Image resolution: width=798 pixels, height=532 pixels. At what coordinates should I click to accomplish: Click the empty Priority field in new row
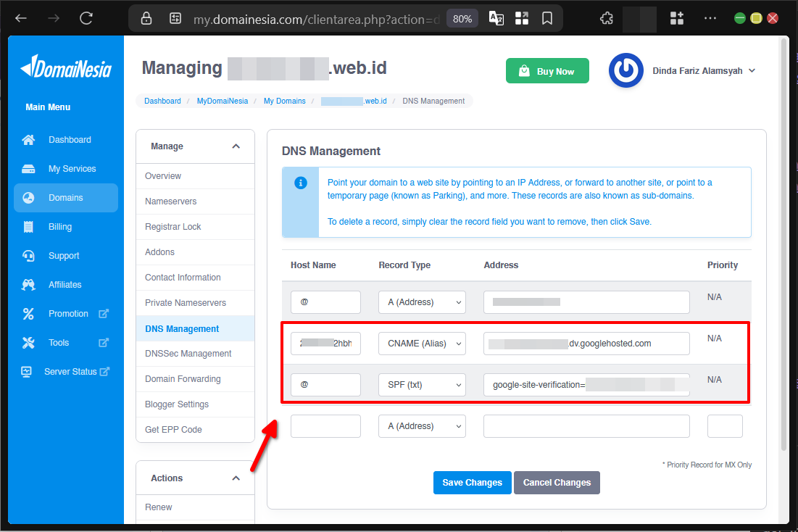725,426
